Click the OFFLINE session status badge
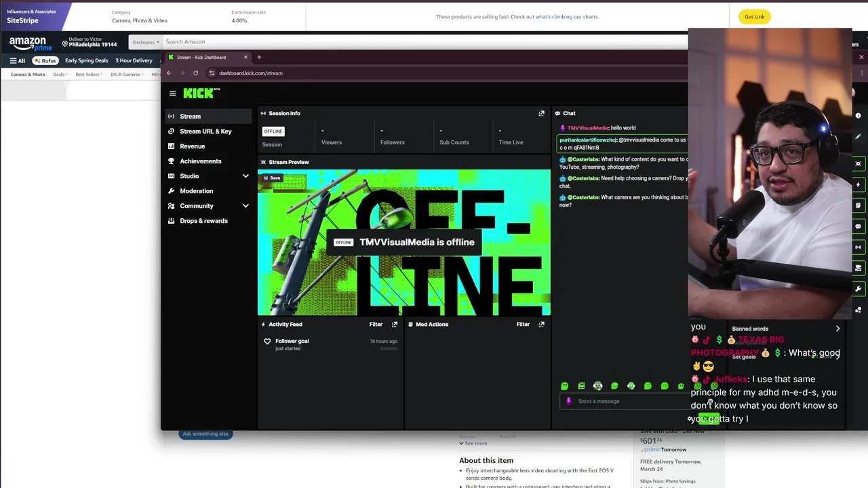The image size is (868, 488). click(273, 131)
